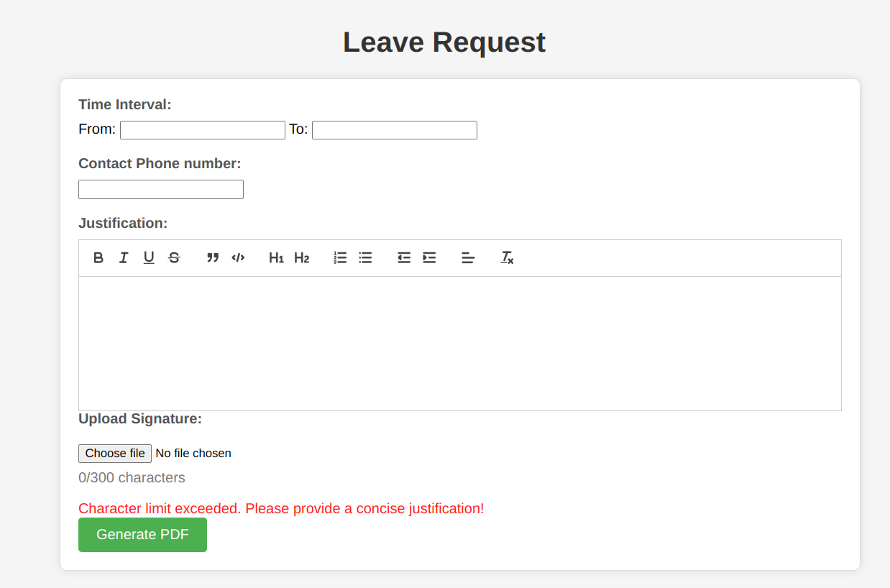Viewport: 890px width, 588px height.
Task: Apply Heading 1 style
Action: [x=277, y=257]
